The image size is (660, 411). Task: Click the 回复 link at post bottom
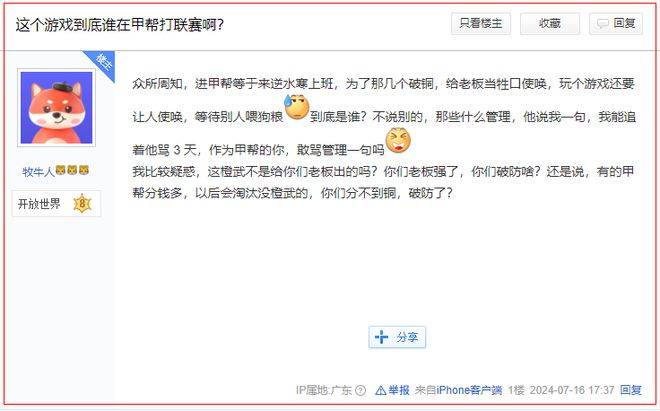(631, 390)
